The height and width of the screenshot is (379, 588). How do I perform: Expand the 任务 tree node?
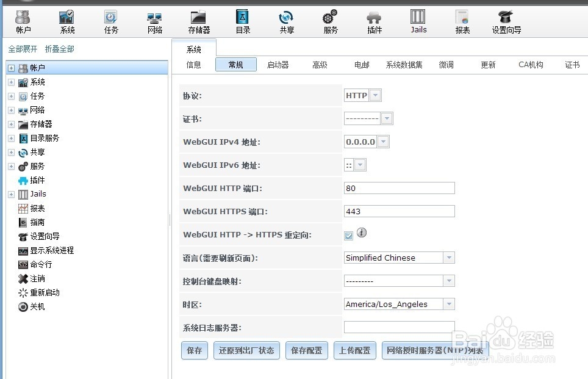point(11,96)
